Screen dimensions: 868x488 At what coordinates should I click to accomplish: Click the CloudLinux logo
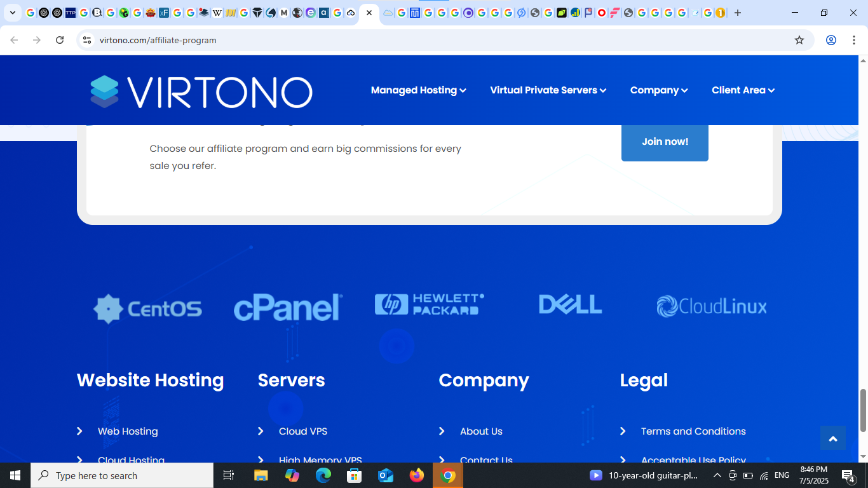(712, 306)
